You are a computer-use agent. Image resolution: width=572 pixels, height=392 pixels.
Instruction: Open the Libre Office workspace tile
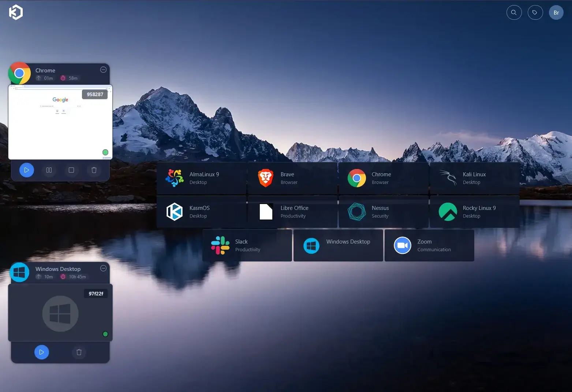pyautogui.click(x=292, y=212)
